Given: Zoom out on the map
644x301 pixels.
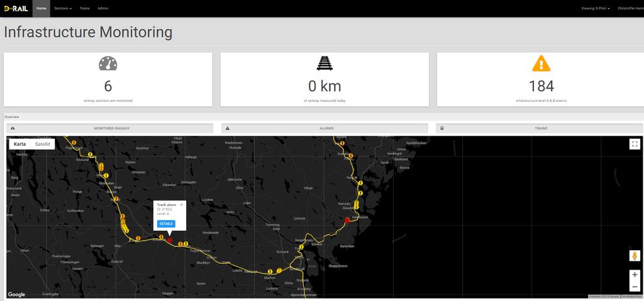Looking at the screenshot, I should (635, 286).
